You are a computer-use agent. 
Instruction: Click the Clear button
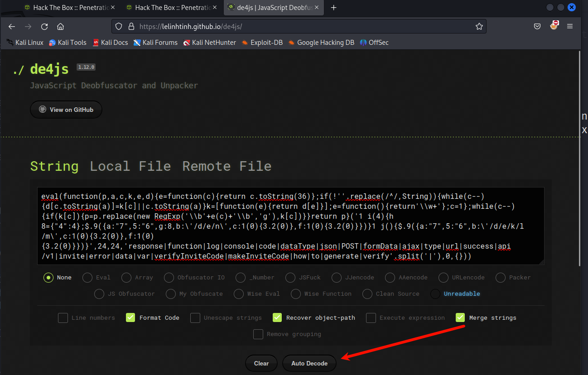[261, 363]
